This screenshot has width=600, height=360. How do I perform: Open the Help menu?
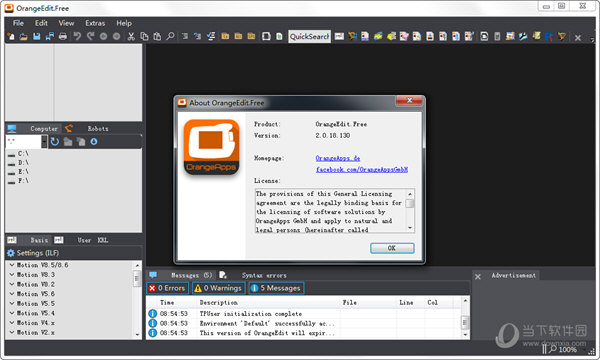[x=124, y=23]
